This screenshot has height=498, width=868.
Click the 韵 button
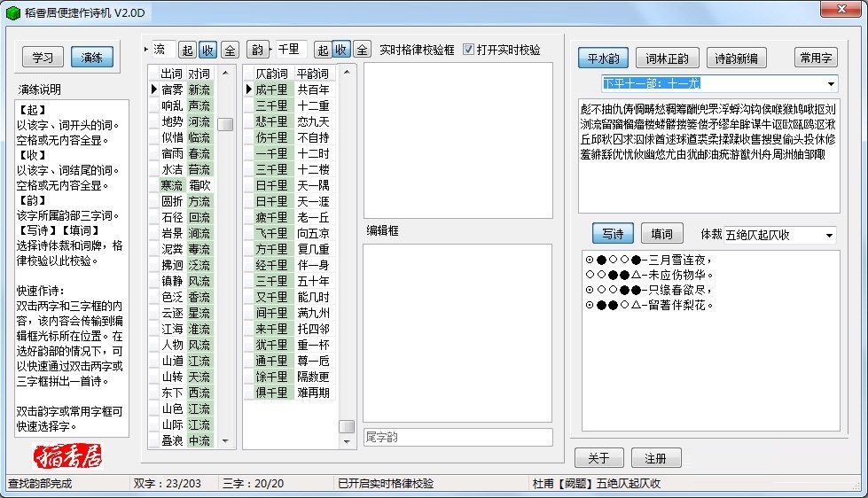tap(257, 50)
